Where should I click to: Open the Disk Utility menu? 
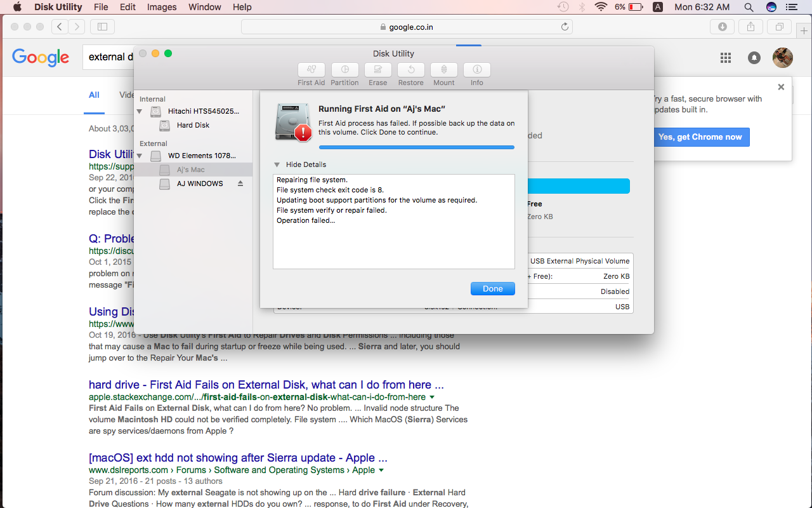pyautogui.click(x=58, y=7)
